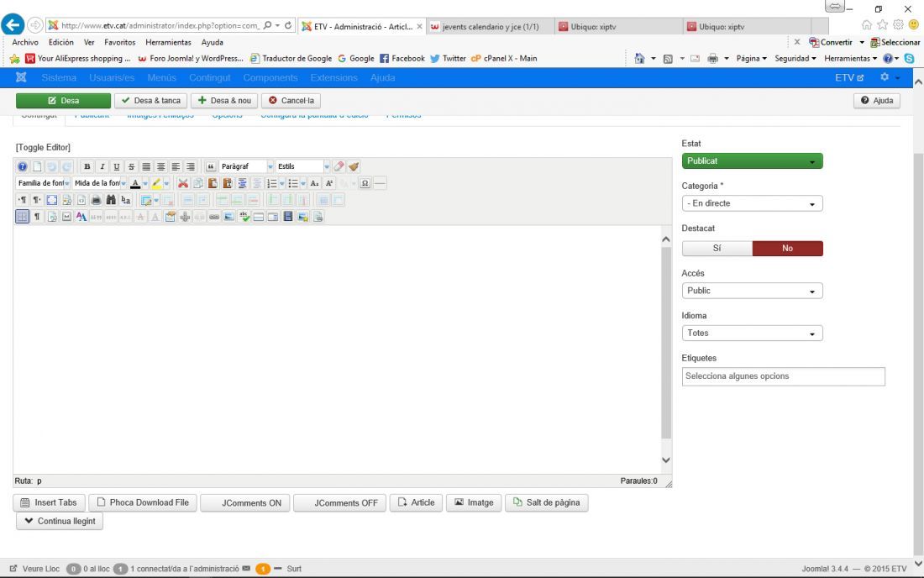Click the new document icon in editor
This screenshot has width=924, height=578.
coord(37,166)
